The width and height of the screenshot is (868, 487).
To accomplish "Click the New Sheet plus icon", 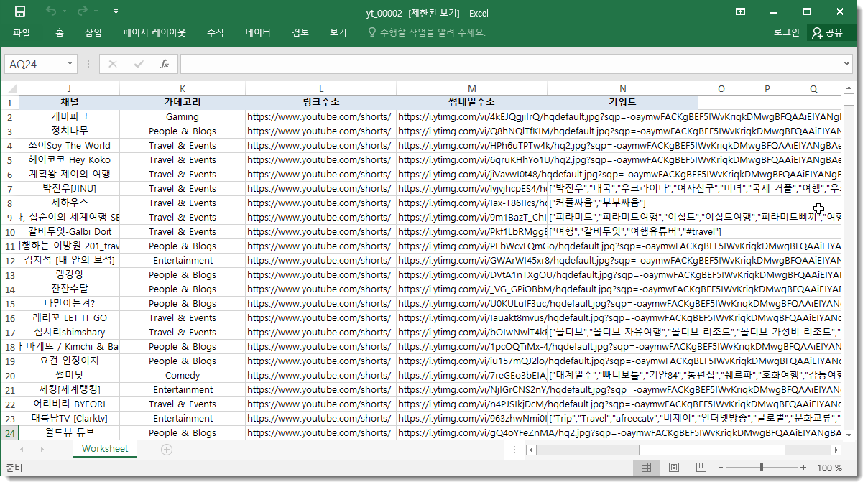I will point(167,450).
